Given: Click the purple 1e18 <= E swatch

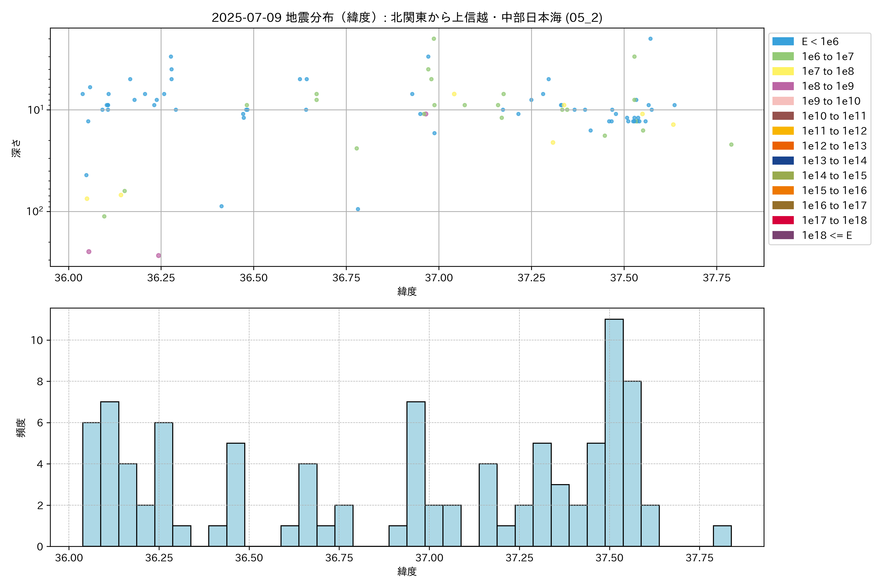Looking at the screenshot, I should coord(783,235).
